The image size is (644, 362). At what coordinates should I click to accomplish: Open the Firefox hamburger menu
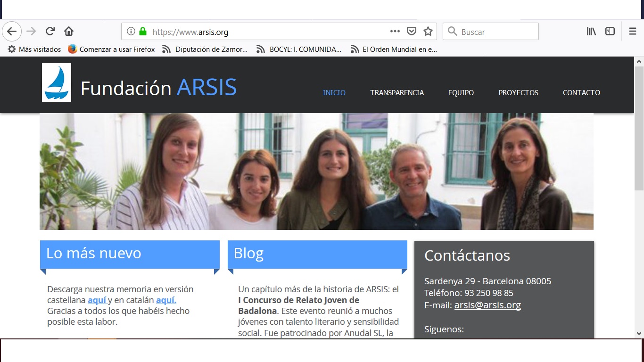coord(633,32)
